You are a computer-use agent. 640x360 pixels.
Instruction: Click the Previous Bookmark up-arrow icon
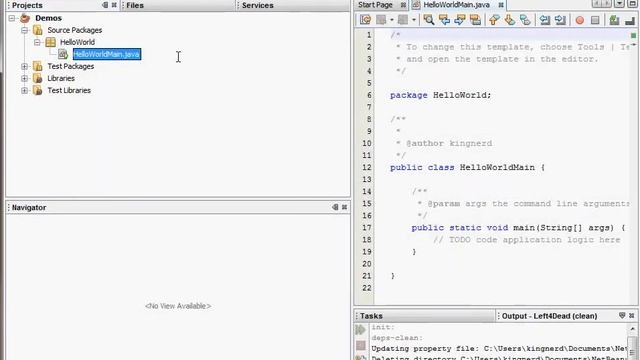(494, 20)
